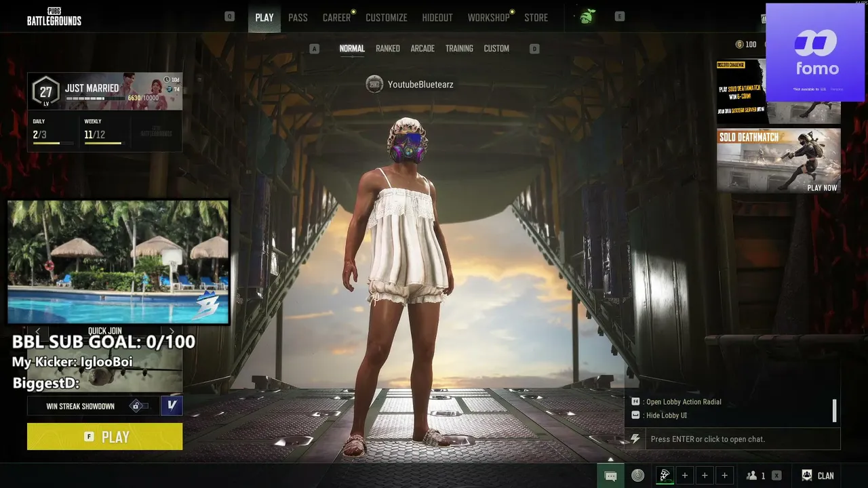The height and width of the screenshot is (488, 868).
Task: Click the G-Coin balance of 100
Action: pyautogui.click(x=751, y=45)
